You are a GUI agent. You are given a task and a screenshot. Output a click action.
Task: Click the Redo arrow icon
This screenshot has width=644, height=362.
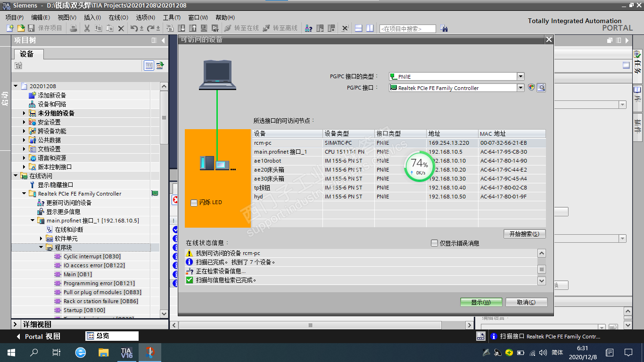[x=151, y=28]
